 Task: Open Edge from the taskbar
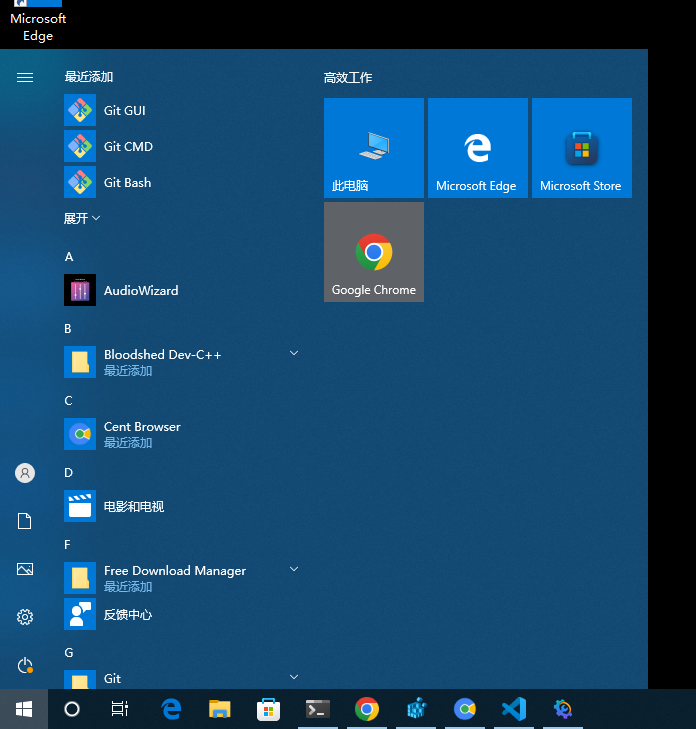tap(171, 709)
